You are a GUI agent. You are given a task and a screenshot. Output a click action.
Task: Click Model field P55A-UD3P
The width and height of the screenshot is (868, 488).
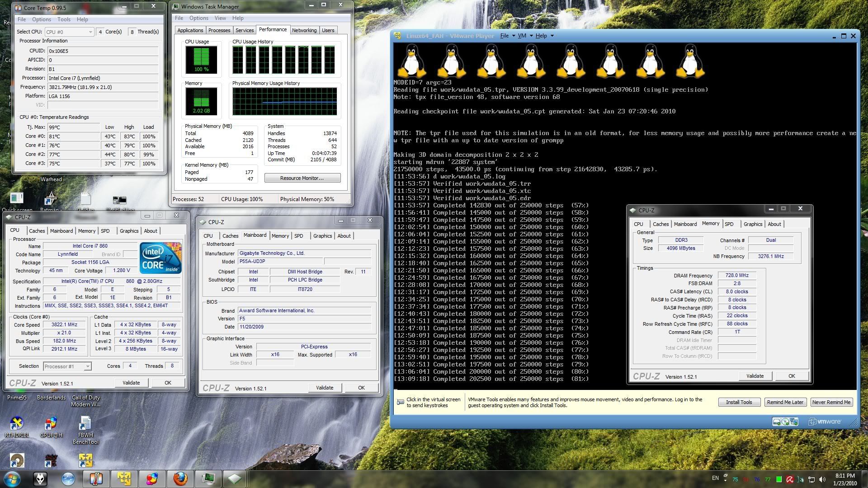click(x=280, y=262)
